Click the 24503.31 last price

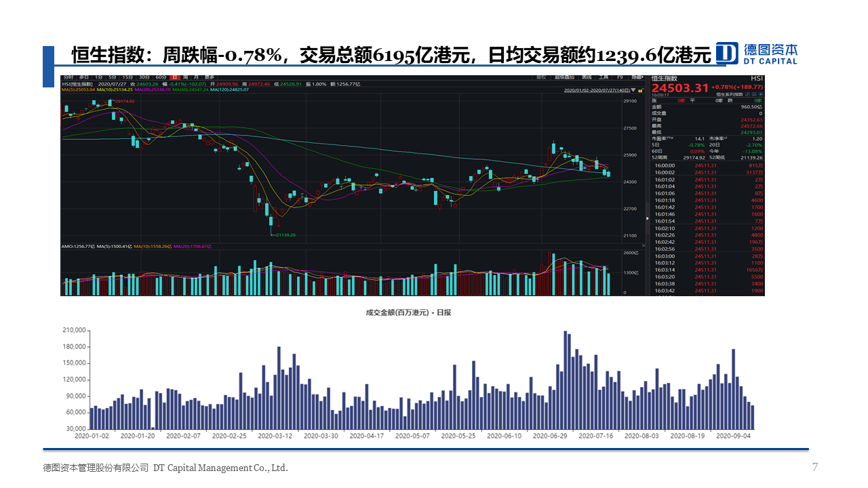click(679, 88)
